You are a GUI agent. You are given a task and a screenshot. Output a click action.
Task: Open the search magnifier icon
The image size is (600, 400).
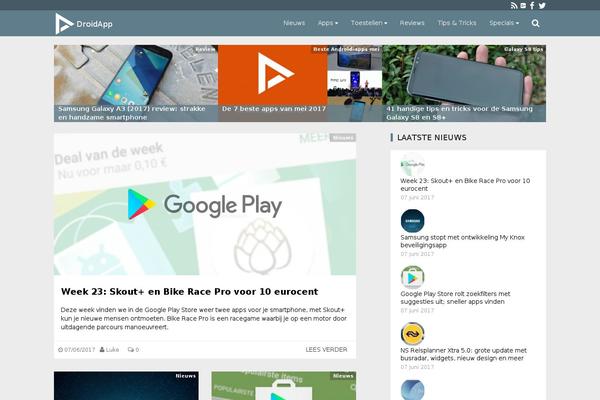[x=535, y=23]
